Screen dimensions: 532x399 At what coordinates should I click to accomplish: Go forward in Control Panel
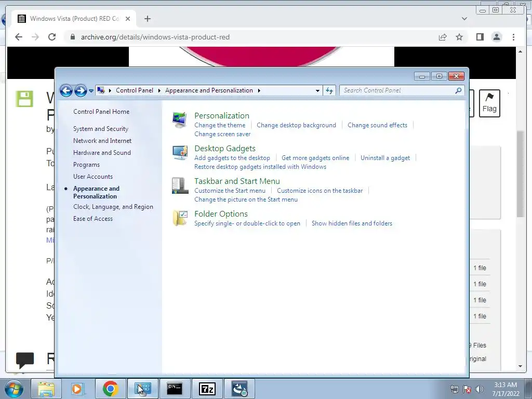point(81,90)
